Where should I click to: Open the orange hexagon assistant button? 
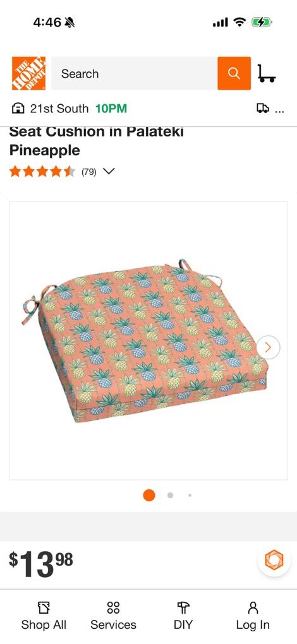coord(274,560)
